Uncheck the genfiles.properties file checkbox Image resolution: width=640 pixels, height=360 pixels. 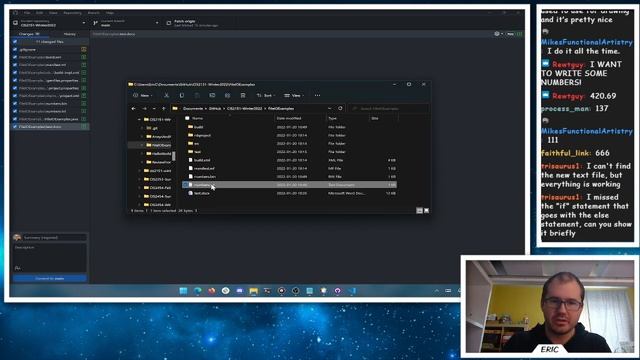(15, 80)
